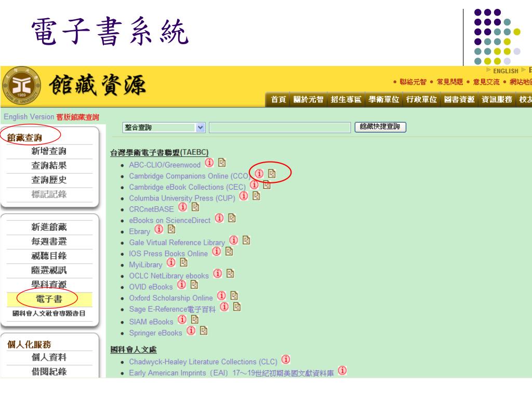Click the 館藏快捷查詢 search button
The width and height of the screenshot is (532, 399).
point(380,127)
